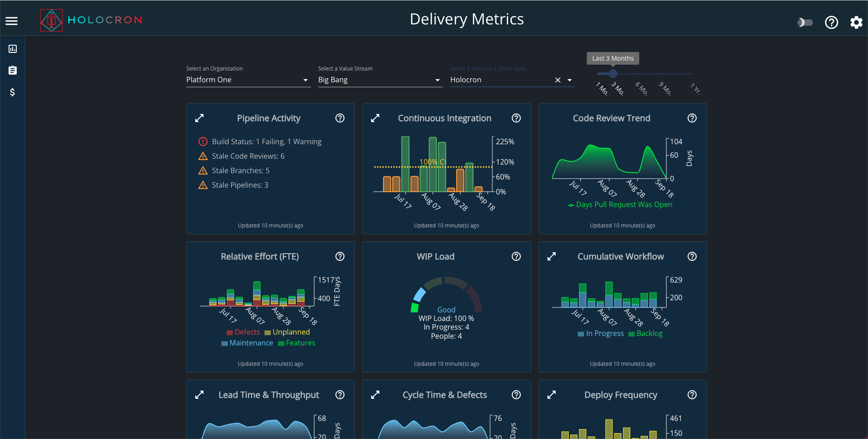The image size is (868, 439).
Task: Select 'Stale Code Reviews: 6' text
Action: pos(248,156)
